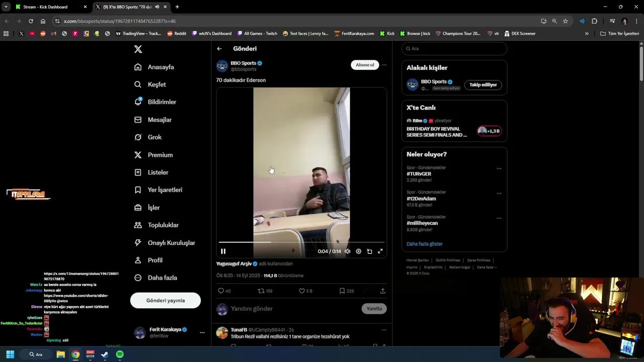Viewport: 644px width, 362px height.
Task: Open Grok from the sidebar
Action: click(x=147, y=137)
